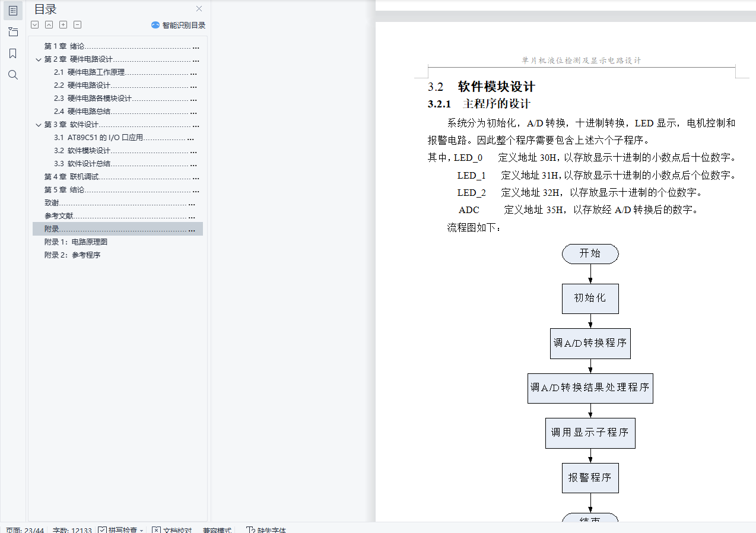Click the text line 流程图如下：
The width and height of the screenshot is (756, 533).
pyautogui.click(x=474, y=227)
